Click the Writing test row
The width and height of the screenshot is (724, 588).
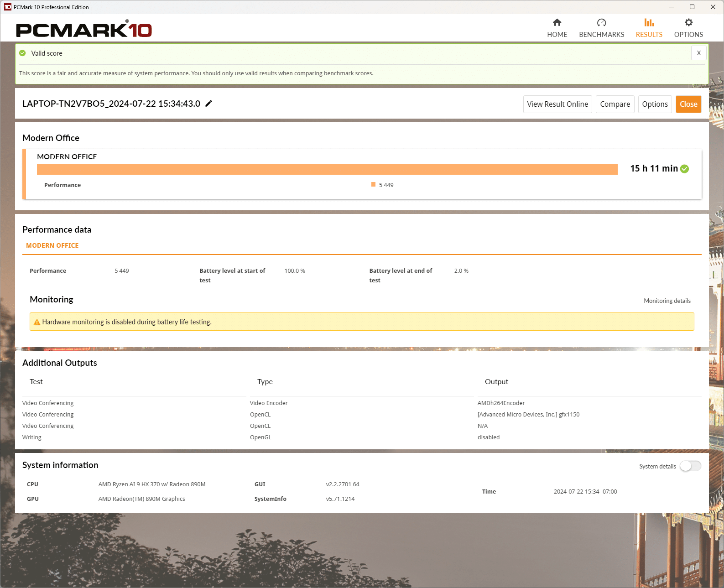pos(32,437)
